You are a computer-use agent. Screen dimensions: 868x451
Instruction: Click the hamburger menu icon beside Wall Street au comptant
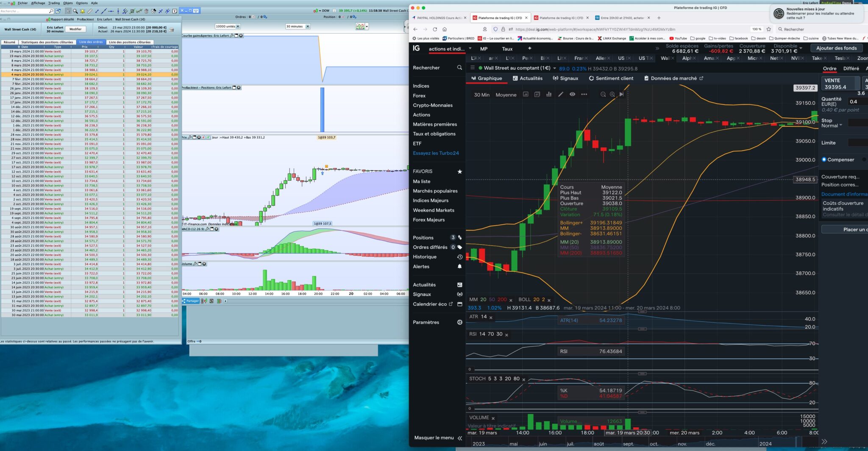[x=473, y=68]
